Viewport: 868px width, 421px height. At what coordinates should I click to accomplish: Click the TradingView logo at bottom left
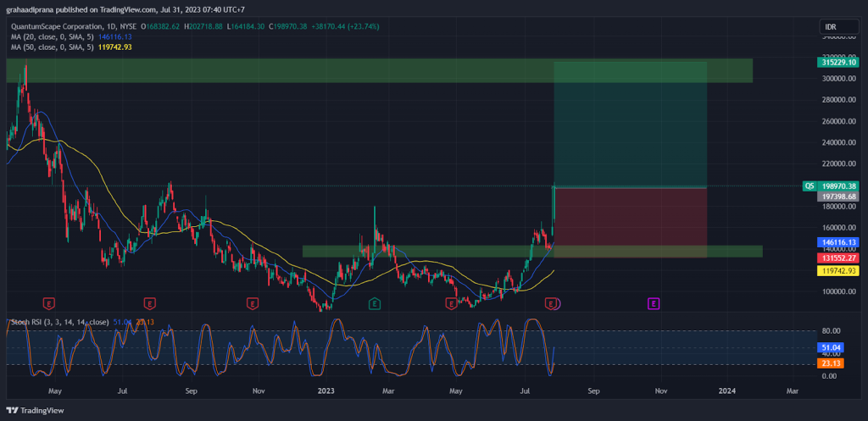(x=35, y=411)
